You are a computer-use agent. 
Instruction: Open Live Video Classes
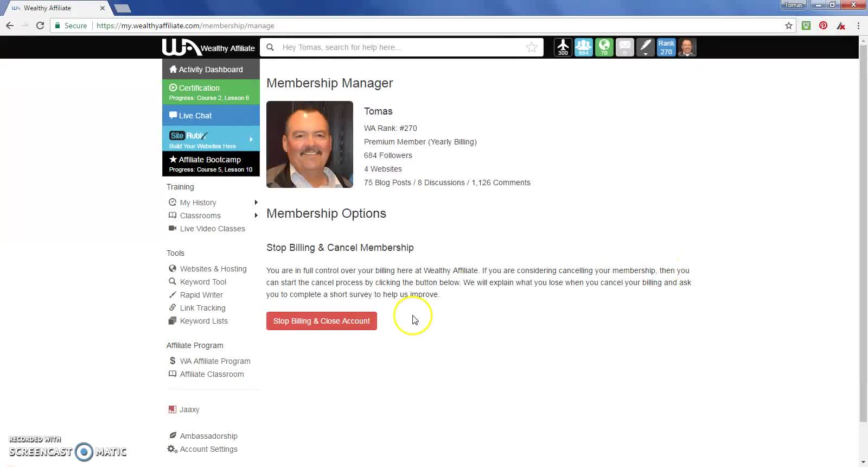[x=212, y=229]
